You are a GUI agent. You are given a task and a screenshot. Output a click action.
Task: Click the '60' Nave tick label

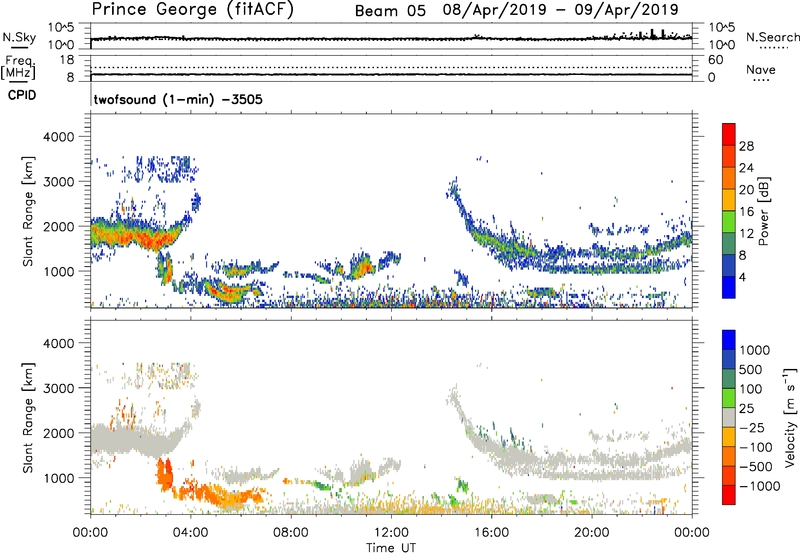point(715,60)
